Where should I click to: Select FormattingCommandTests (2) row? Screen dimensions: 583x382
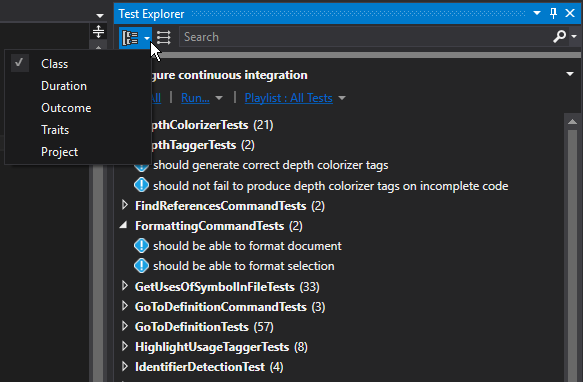[219, 226]
